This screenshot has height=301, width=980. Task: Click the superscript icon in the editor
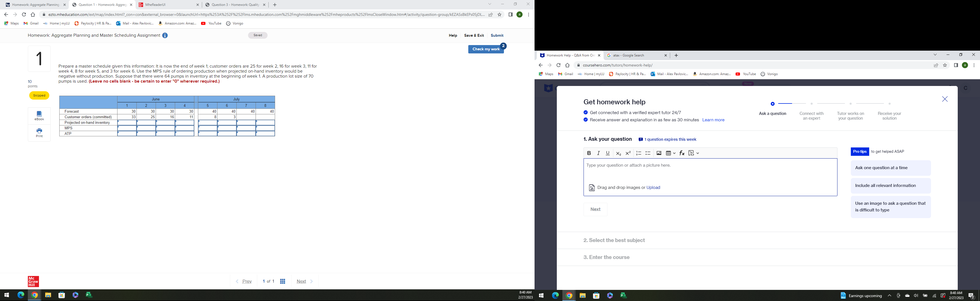pos(628,153)
